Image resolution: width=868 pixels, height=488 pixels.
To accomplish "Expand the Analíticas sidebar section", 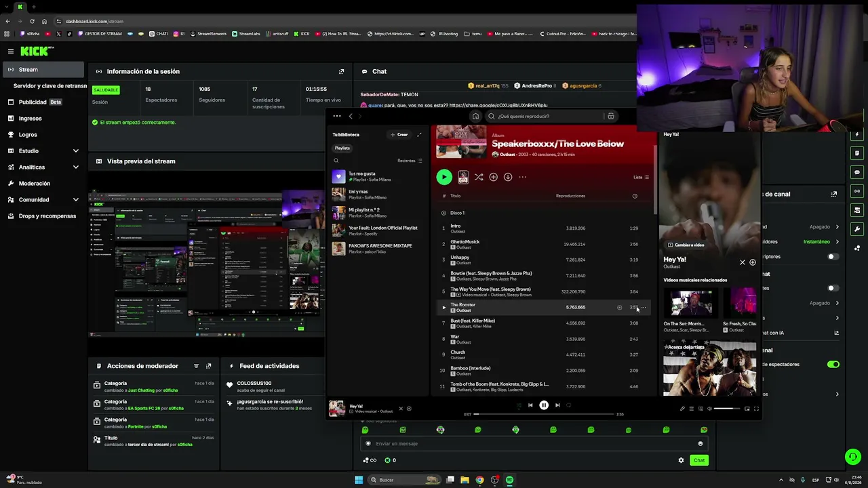I will (75, 167).
